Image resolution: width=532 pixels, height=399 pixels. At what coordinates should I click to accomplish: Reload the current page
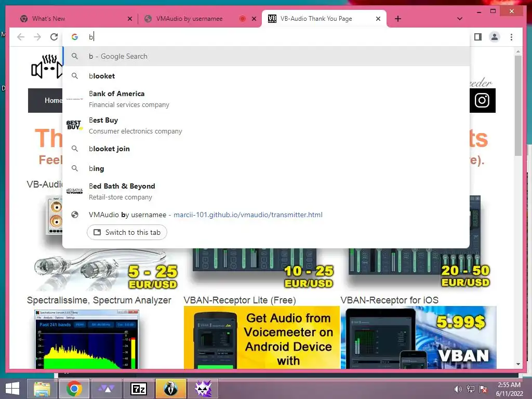click(x=54, y=37)
